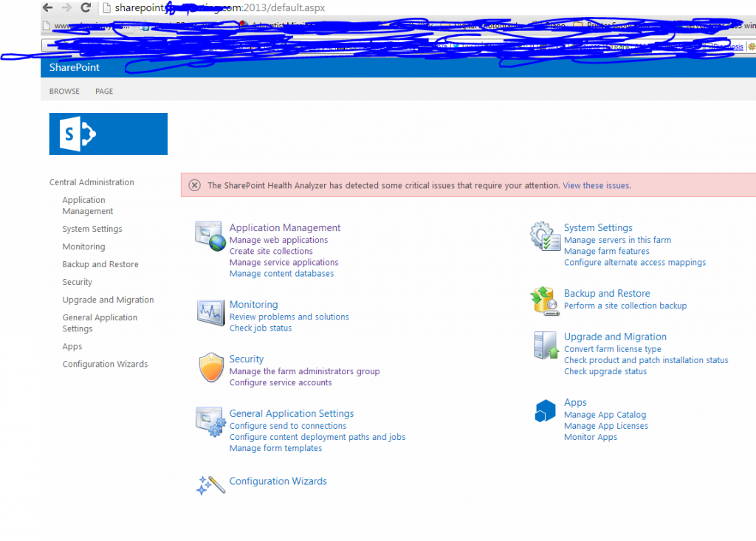Click the health alert error icon
756x541 pixels.
click(x=194, y=185)
